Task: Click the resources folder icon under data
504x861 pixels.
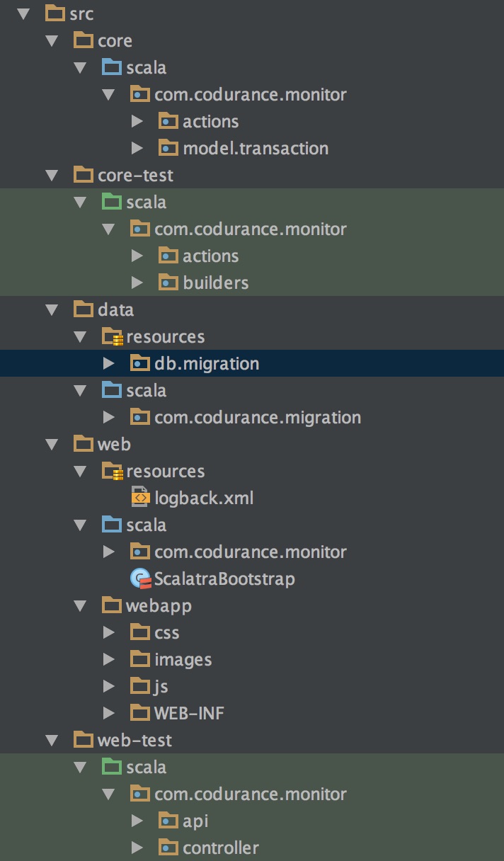Action: click(x=113, y=336)
